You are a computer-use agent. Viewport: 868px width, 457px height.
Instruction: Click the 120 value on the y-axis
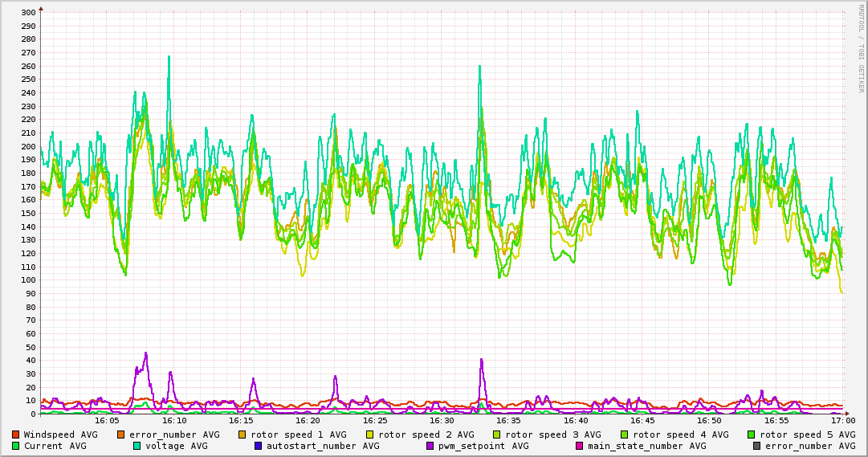(x=29, y=254)
